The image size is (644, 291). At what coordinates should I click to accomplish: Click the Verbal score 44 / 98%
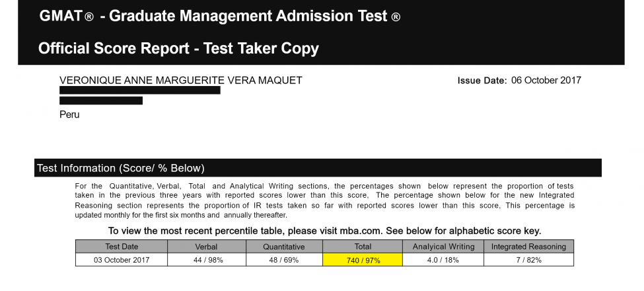(207, 260)
